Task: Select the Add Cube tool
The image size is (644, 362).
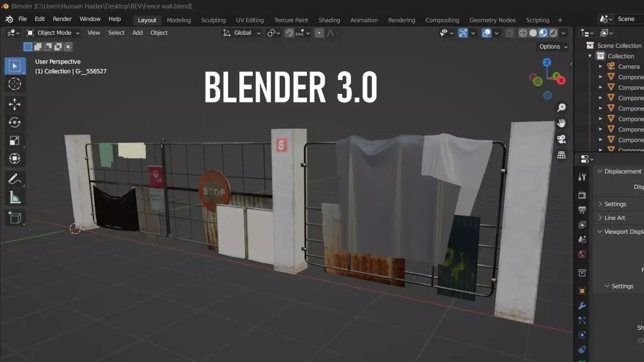Action: click(x=14, y=218)
